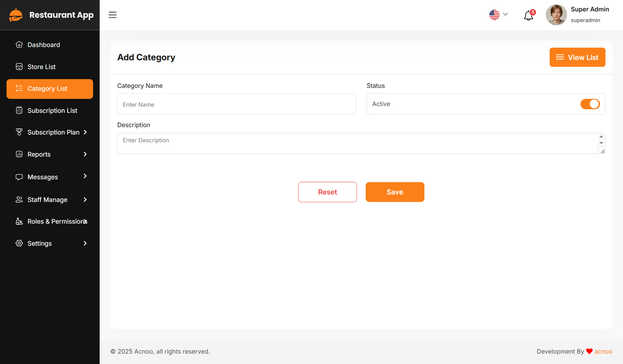
Task: Open the View List button
Action: click(577, 58)
